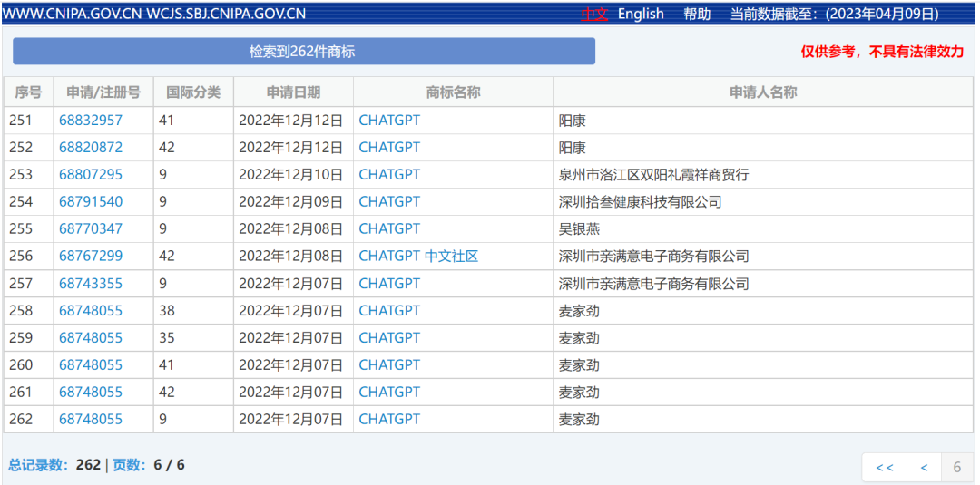
Task: Click serial number 253
Action: click(x=21, y=175)
